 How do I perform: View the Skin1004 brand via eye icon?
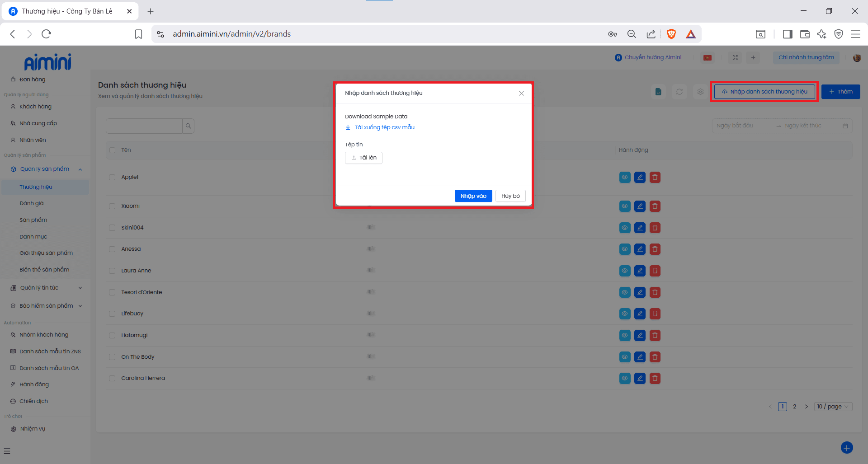[x=624, y=228]
